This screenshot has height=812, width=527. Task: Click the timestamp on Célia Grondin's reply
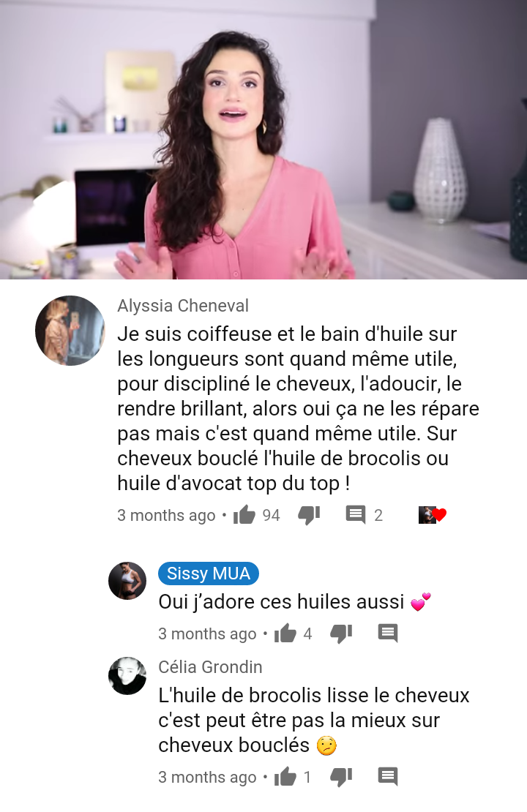[x=207, y=778]
